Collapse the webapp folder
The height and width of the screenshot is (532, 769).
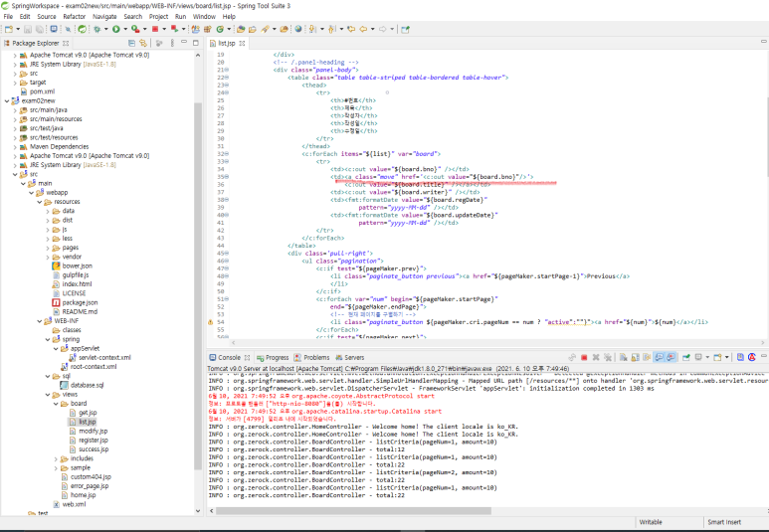pyautogui.click(x=32, y=193)
